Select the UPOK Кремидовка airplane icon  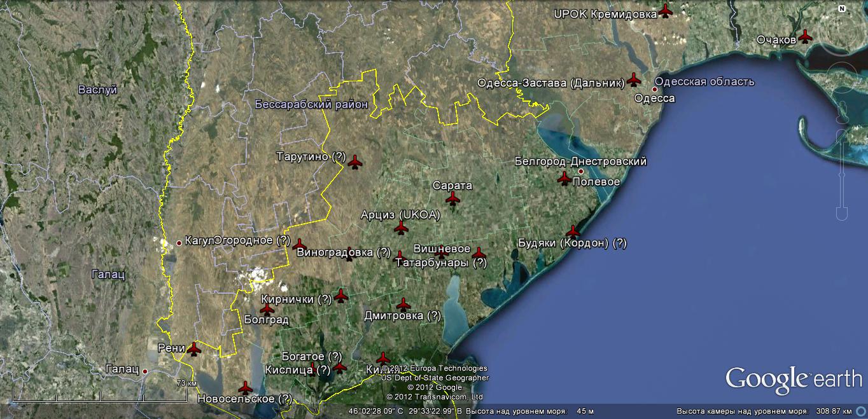(x=666, y=11)
